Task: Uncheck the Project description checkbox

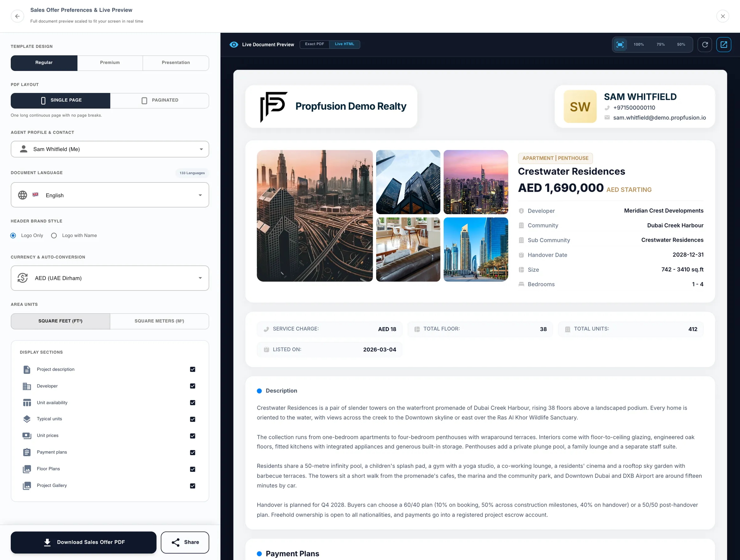Action: (193, 370)
